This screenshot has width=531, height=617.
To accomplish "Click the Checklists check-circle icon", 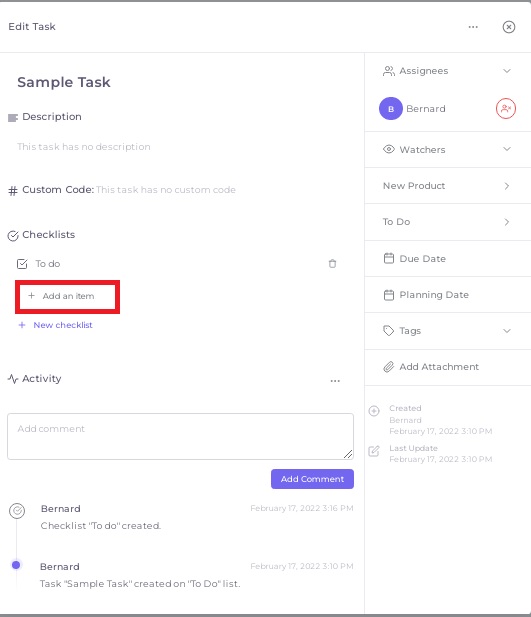I will tap(13, 235).
